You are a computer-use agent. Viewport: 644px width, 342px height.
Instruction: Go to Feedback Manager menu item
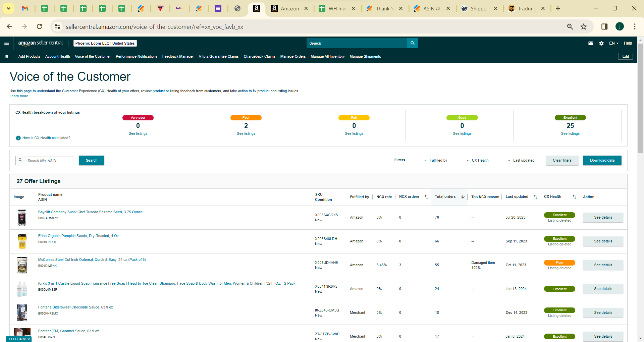[x=178, y=56]
